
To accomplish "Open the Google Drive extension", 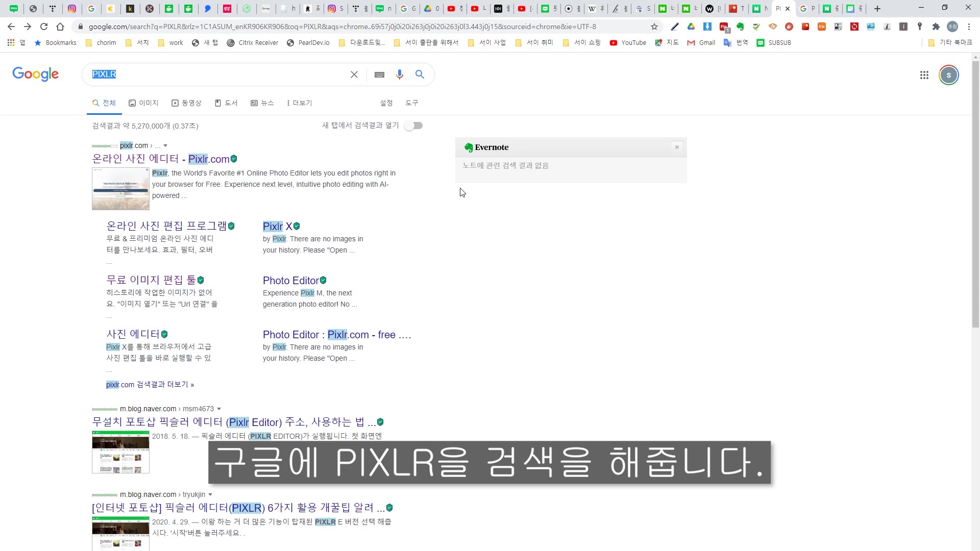I will point(691,27).
